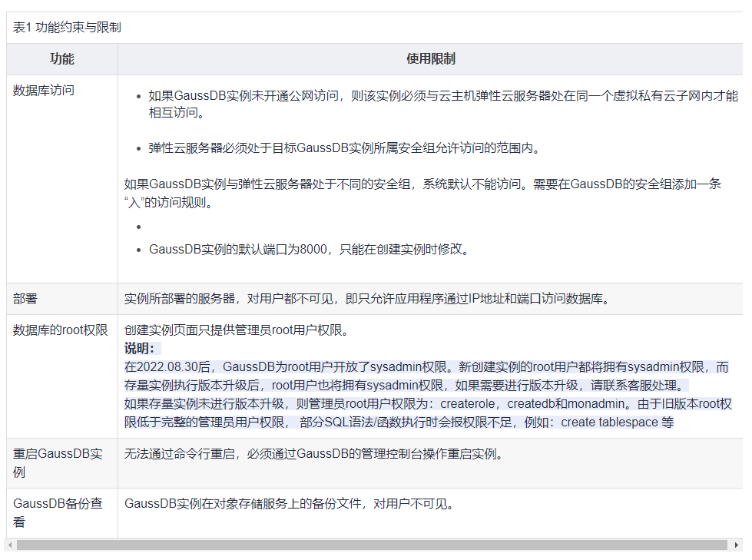
Task: Click the line '存量实例执行版本升级后'
Action: pyautogui.click(x=406, y=385)
